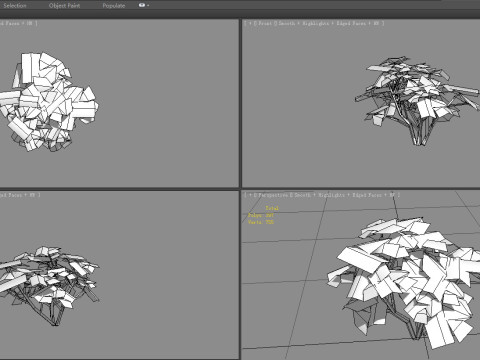Switch to the Object Paint tab

[x=64, y=6]
